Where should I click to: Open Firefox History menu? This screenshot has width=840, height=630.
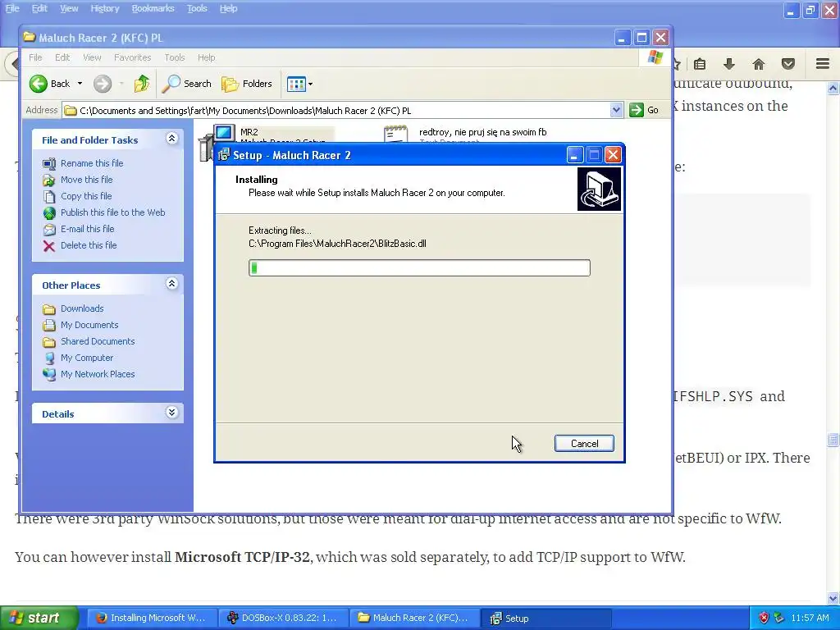104,8
